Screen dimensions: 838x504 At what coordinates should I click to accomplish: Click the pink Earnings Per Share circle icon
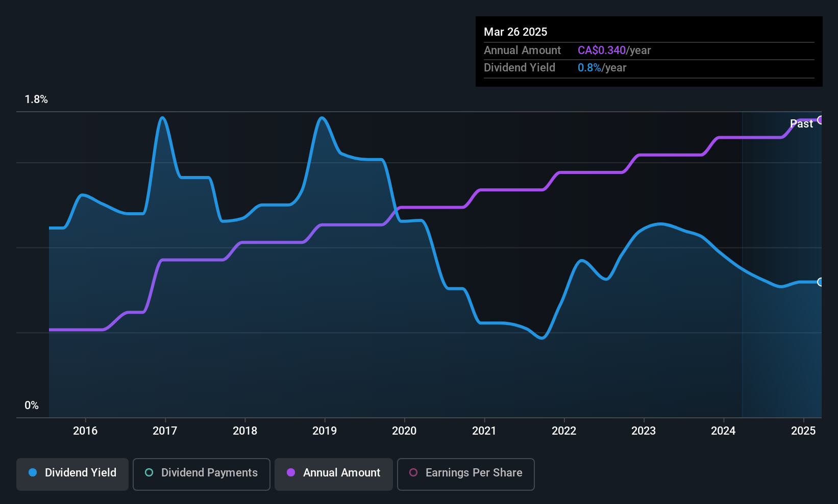[413, 472]
